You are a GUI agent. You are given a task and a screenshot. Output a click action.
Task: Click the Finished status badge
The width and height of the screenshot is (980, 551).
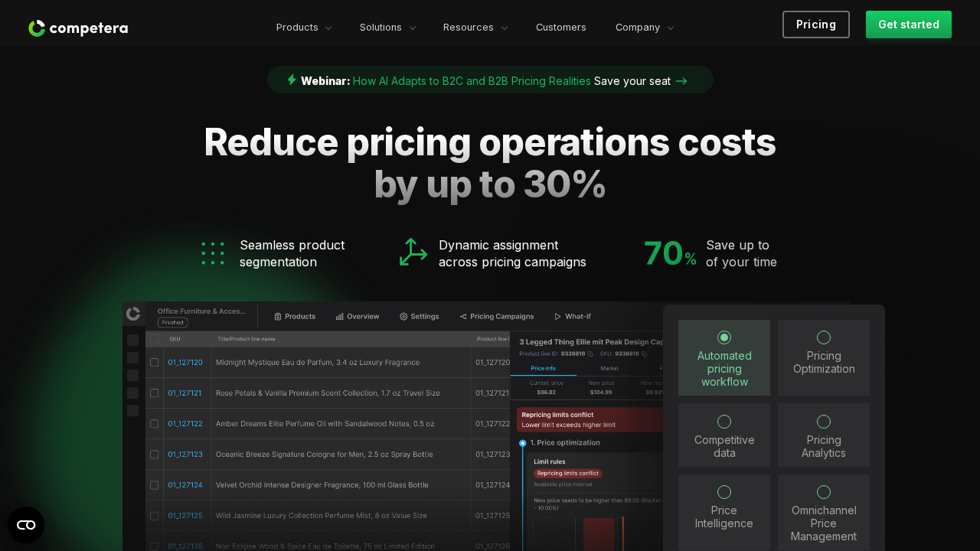click(172, 322)
